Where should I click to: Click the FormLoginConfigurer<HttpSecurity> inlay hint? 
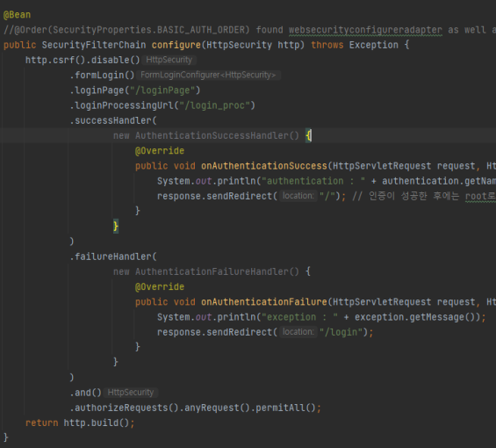208,75
